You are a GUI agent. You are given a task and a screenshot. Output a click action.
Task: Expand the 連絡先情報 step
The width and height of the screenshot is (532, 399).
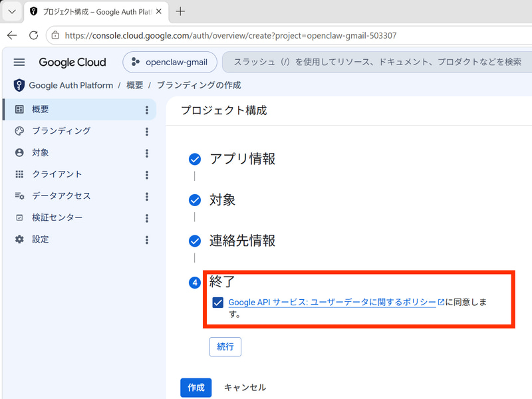click(x=242, y=241)
